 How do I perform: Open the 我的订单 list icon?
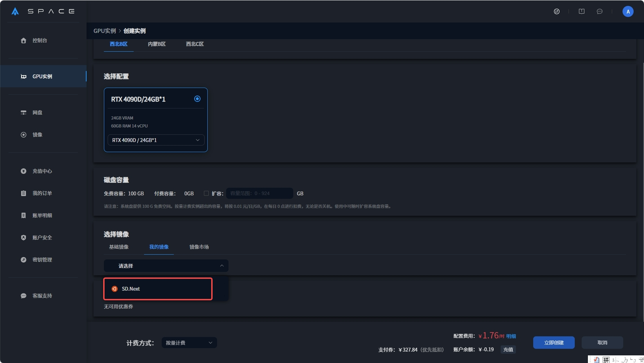24,193
